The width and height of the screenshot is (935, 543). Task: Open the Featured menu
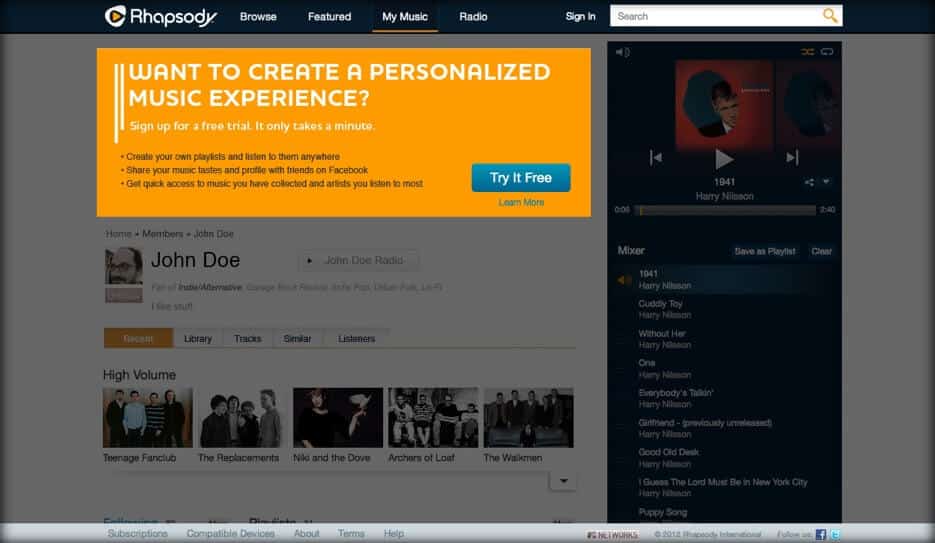(x=329, y=17)
